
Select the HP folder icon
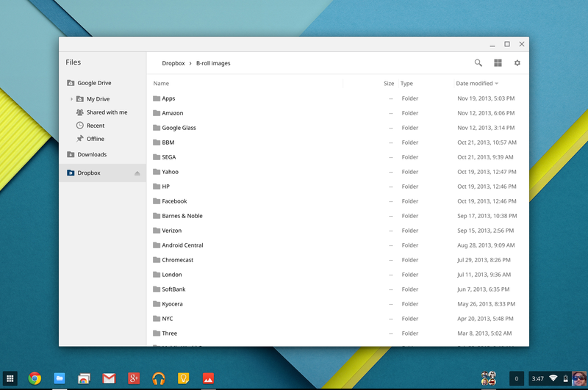157,187
